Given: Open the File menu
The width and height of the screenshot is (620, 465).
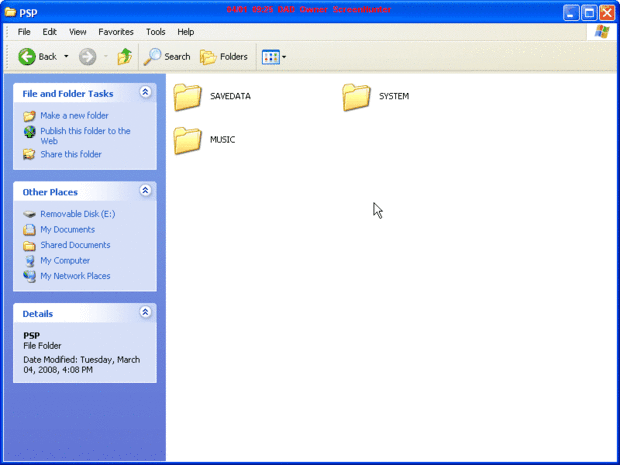Looking at the screenshot, I should click(x=24, y=32).
